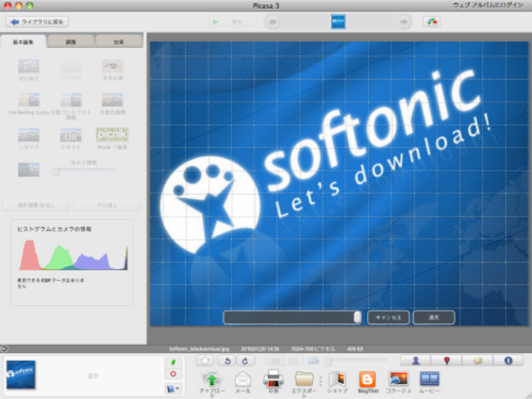Open the Properties info panel icon
Viewport: 532px width, 399px height.
tap(508, 361)
